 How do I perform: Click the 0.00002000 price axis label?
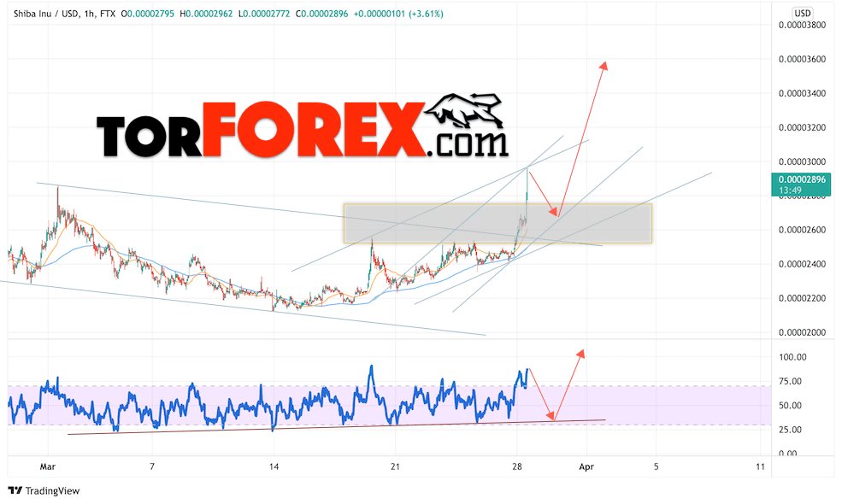click(802, 333)
